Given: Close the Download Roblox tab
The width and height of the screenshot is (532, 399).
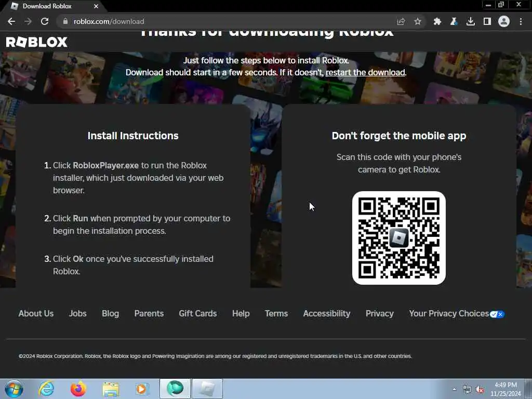Looking at the screenshot, I should point(96,6).
